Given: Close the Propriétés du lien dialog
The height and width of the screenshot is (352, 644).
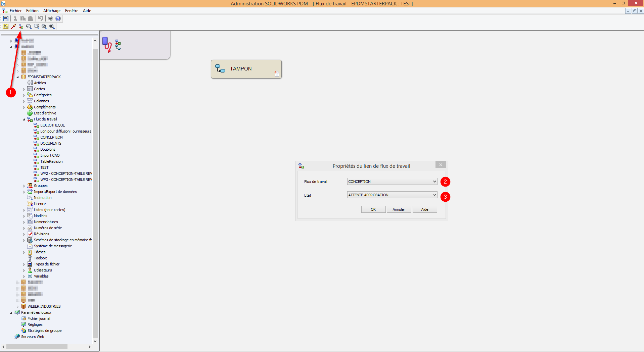Looking at the screenshot, I should point(441,164).
